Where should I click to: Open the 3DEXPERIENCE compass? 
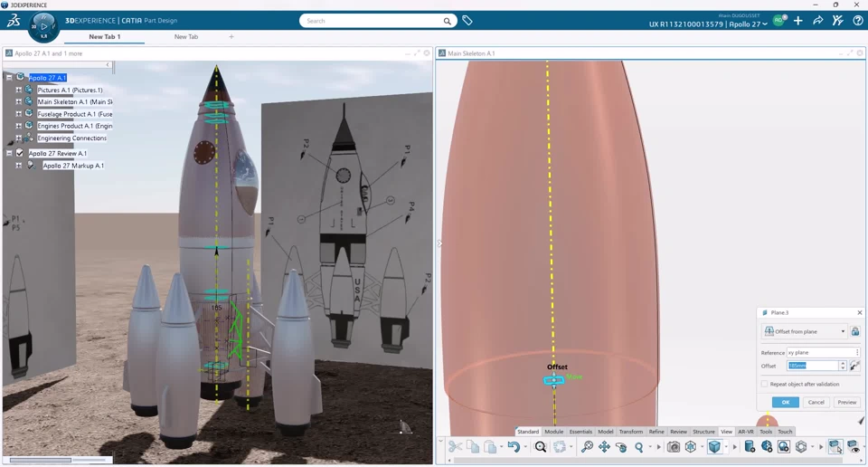click(x=43, y=26)
